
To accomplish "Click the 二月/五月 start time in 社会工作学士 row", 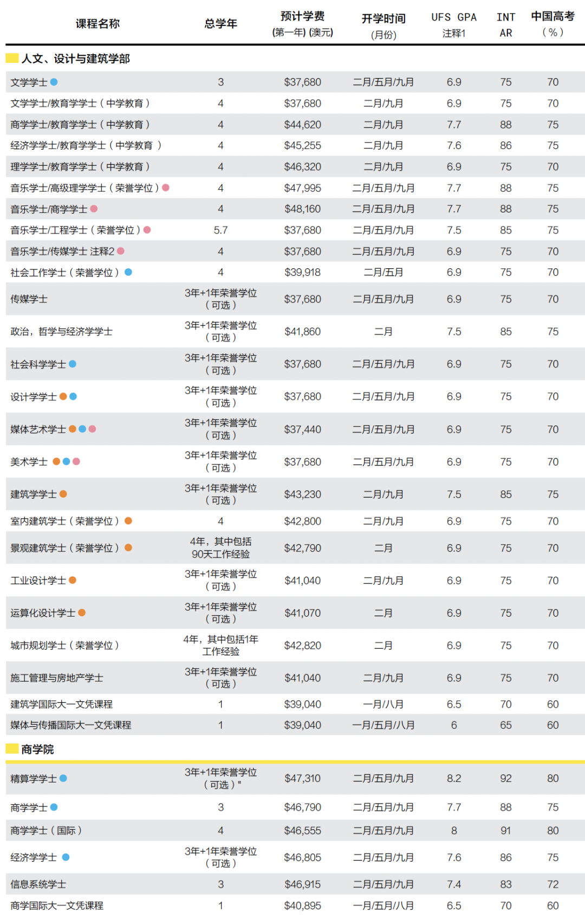I will [x=383, y=273].
